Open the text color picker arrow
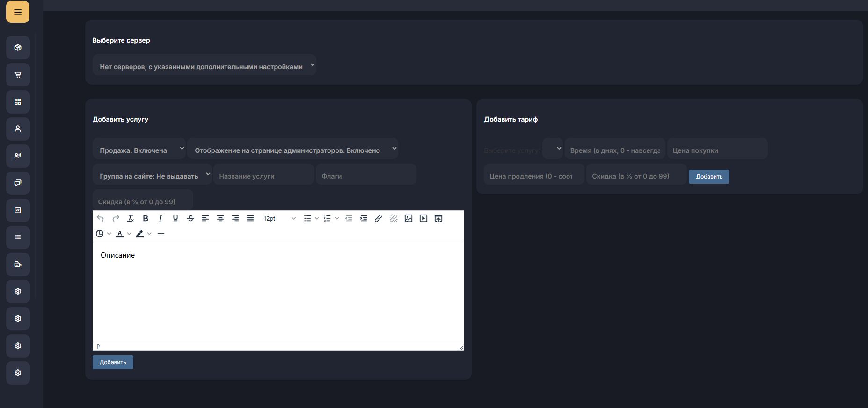The width and height of the screenshot is (868, 408). pos(129,234)
